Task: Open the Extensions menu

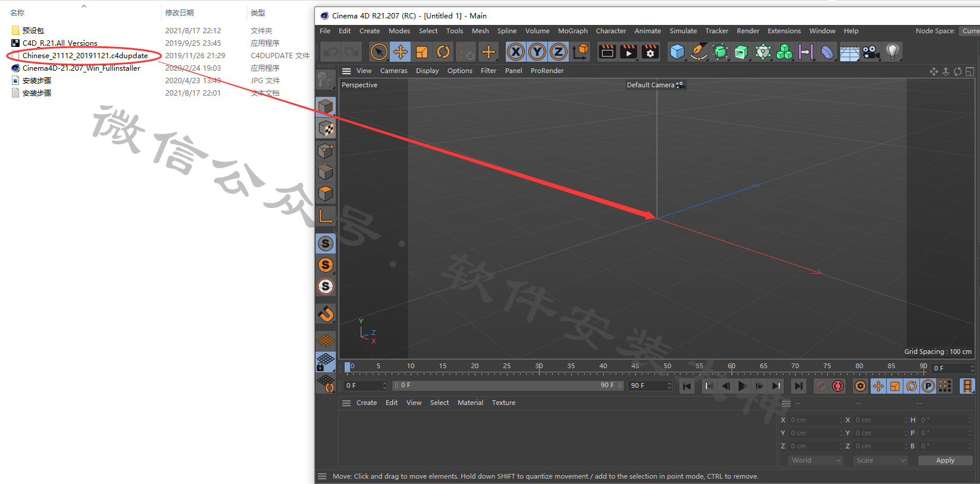Action: (784, 31)
